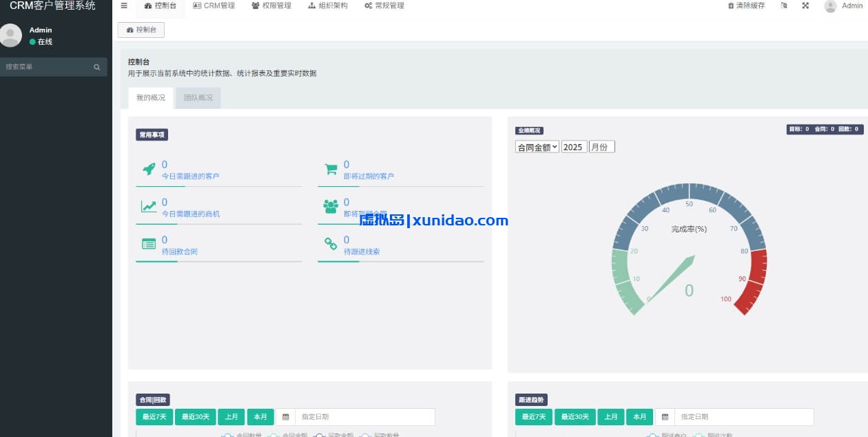Click the link icon for 待跟进线索
This screenshot has height=437, width=868.
tap(330, 243)
